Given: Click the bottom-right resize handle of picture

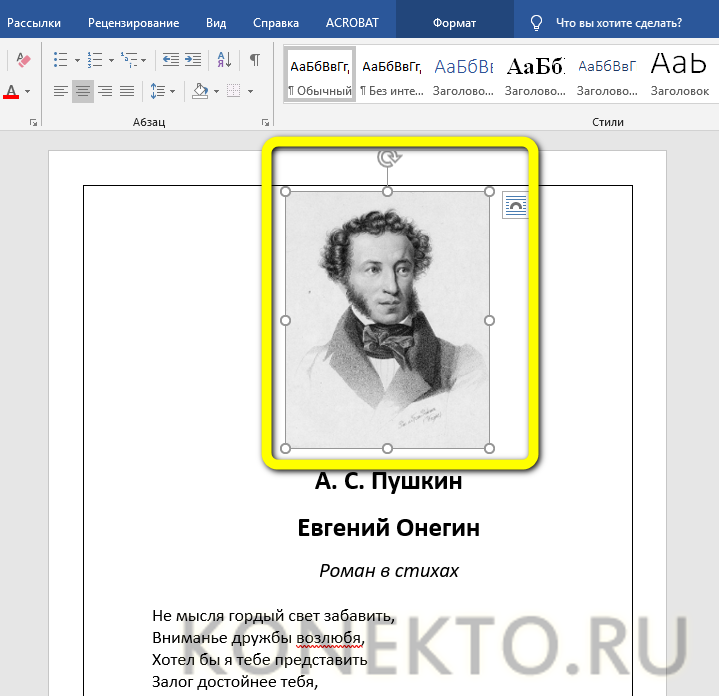Looking at the screenshot, I should [x=489, y=448].
